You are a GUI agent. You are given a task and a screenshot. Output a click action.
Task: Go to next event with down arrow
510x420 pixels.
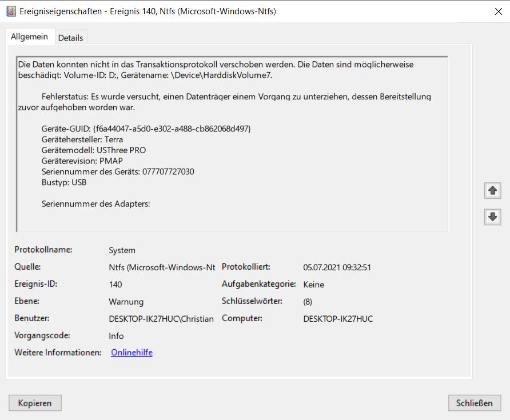pyautogui.click(x=492, y=217)
